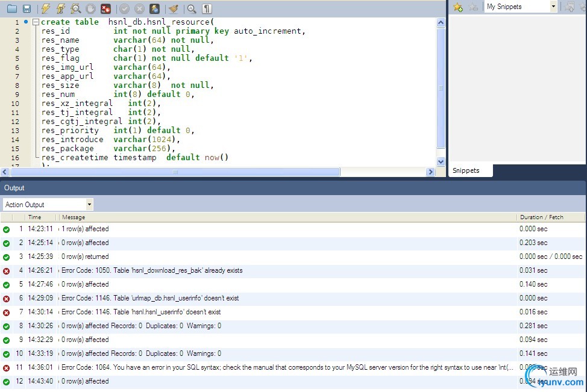Click 'hsnl_db.hsnl_resource(' in line 1
587x392 pixels.
tap(161, 22)
